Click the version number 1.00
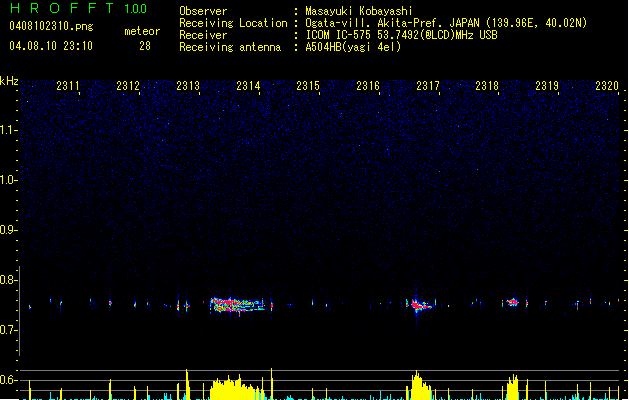Viewport: 629px width, 400px height. tap(136, 9)
